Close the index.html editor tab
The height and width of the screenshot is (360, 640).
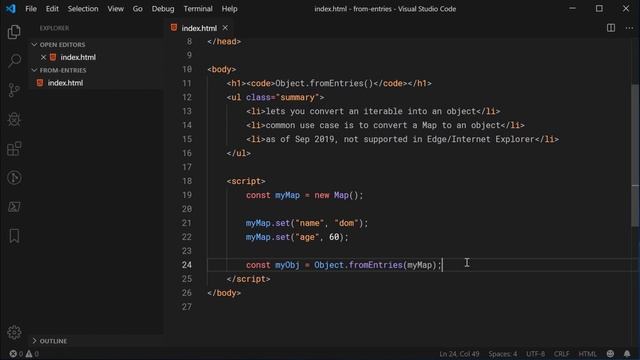point(225,28)
